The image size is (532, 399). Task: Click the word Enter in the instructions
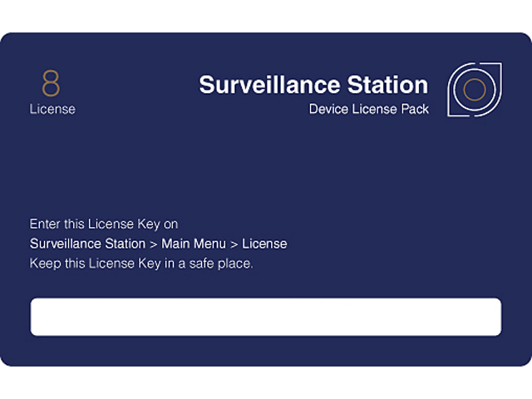click(44, 224)
